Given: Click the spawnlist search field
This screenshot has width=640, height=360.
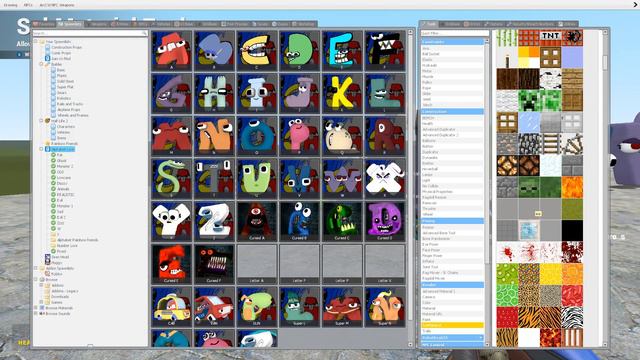Looking at the screenshot, I should (90, 33).
